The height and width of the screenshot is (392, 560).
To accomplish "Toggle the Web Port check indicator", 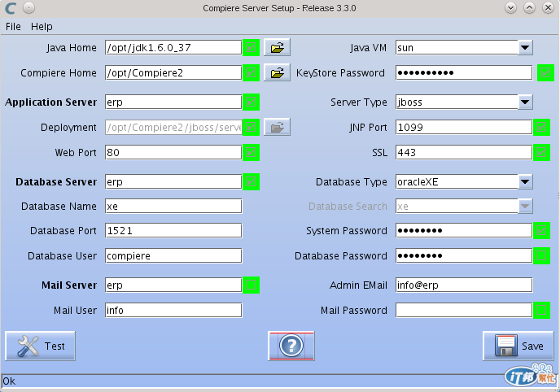I will point(251,152).
